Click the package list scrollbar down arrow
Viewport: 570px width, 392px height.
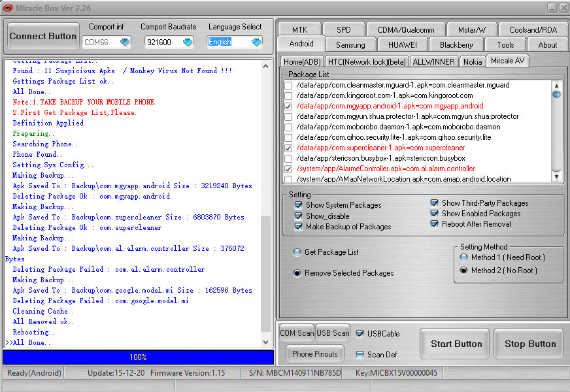[556, 177]
